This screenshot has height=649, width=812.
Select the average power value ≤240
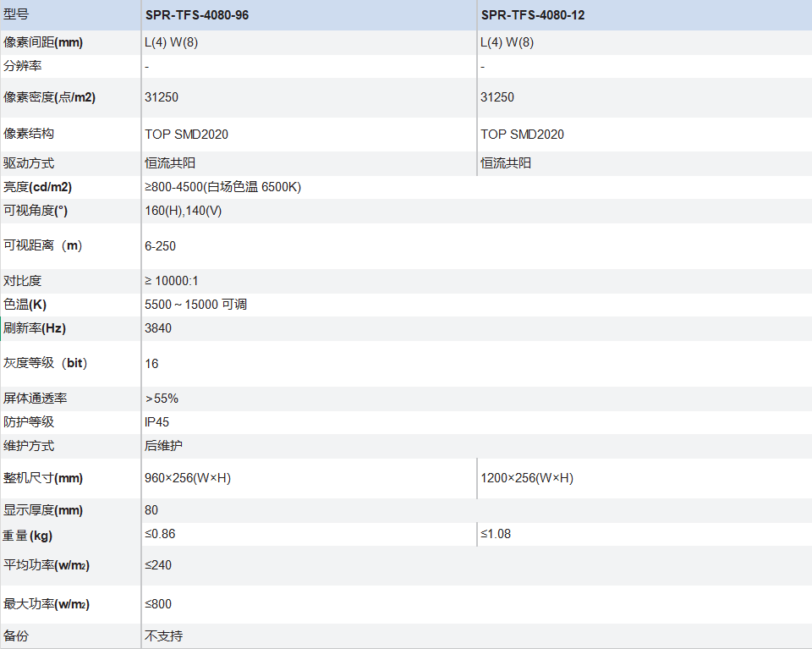(158, 565)
